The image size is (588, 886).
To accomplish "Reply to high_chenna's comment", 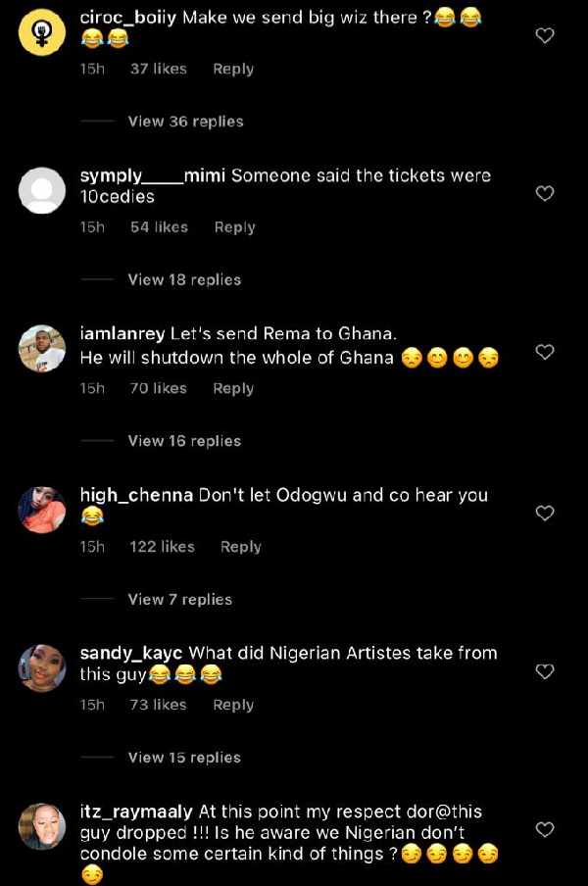I will [240, 547].
